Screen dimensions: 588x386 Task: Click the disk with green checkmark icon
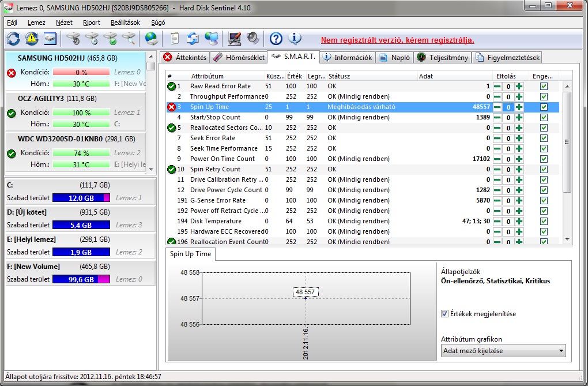110,39
